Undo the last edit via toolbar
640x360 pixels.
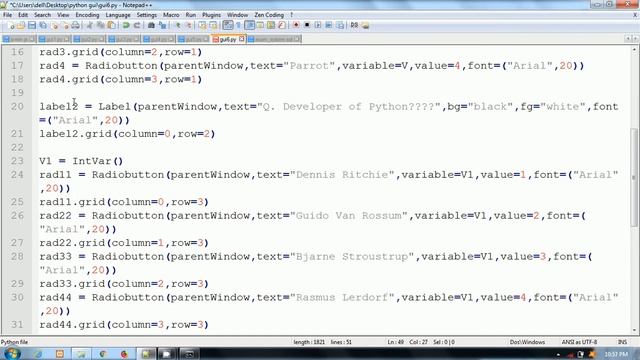[126, 25]
